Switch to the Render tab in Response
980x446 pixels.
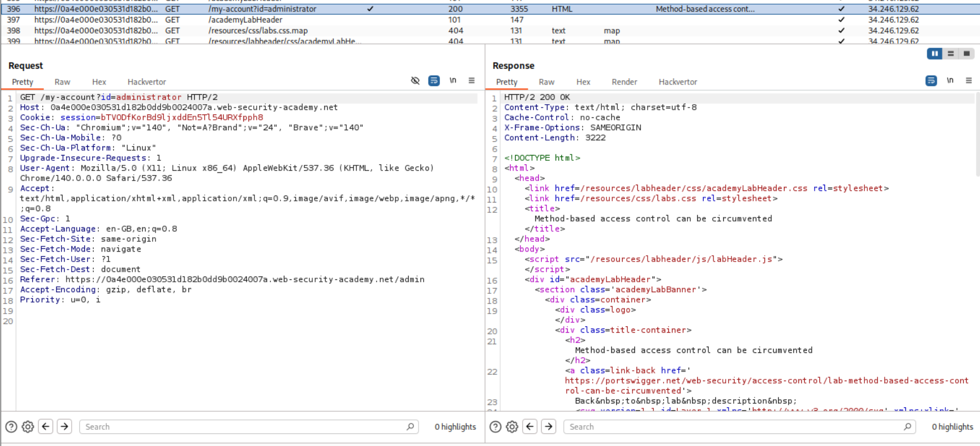pos(624,82)
